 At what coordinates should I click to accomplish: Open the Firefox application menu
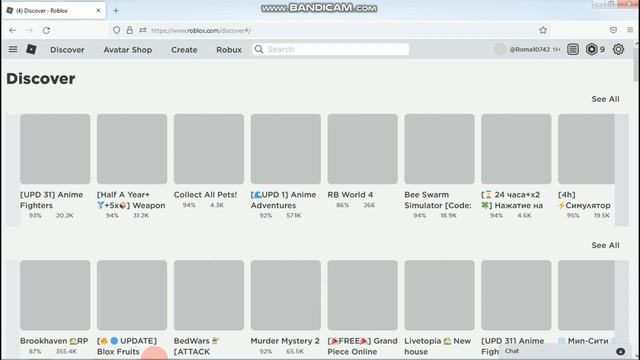pos(630,30)
